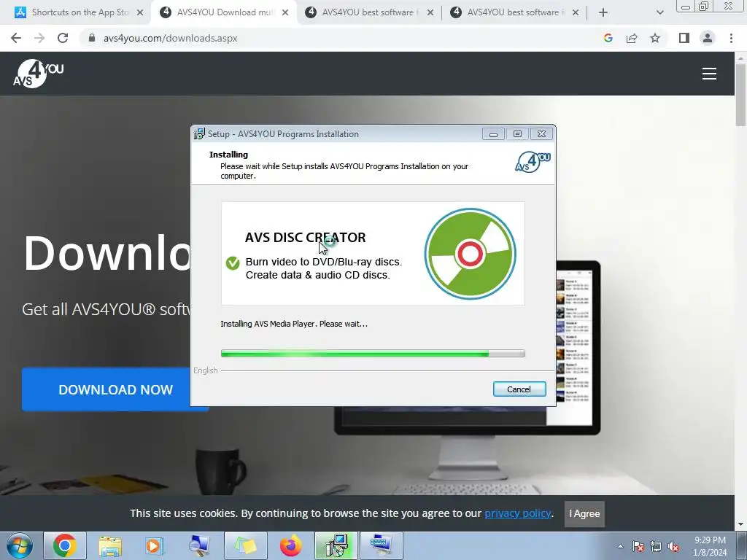This screenshot has width=747, height=560.
Task: Close the third AVS4YOU best software tab
Action: click(x=430, y=13)
